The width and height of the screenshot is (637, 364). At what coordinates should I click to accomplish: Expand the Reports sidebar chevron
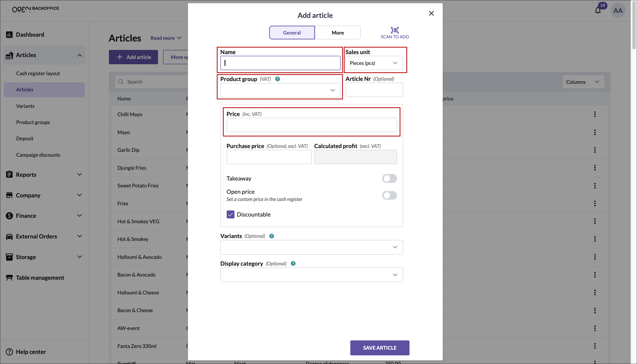(79, 174)
